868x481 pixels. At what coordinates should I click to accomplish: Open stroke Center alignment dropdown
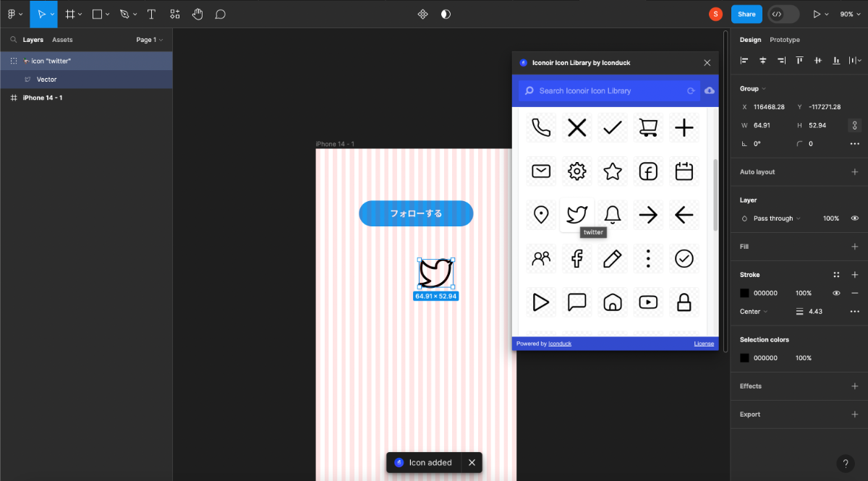click(754, 312)
